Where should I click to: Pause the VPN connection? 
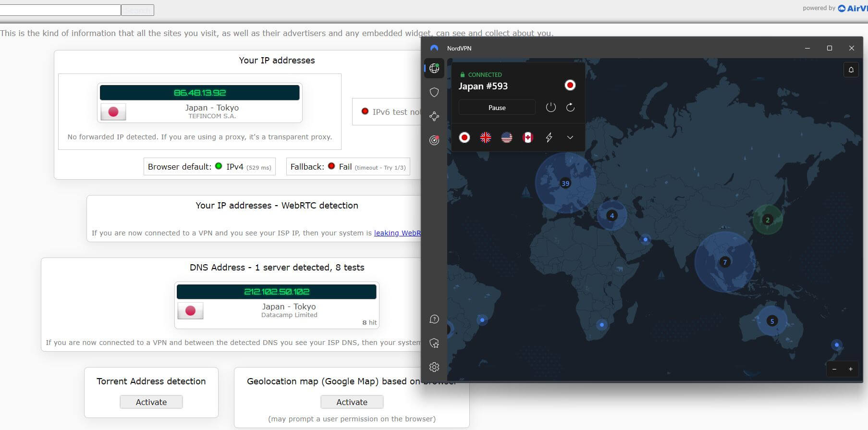[x=497, y=108]
